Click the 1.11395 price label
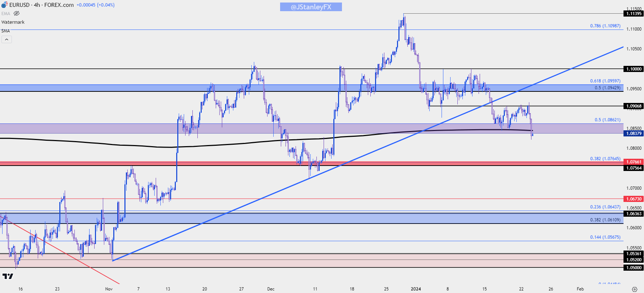644x293 pixels. pyautogui.click(x=634, y=14)
